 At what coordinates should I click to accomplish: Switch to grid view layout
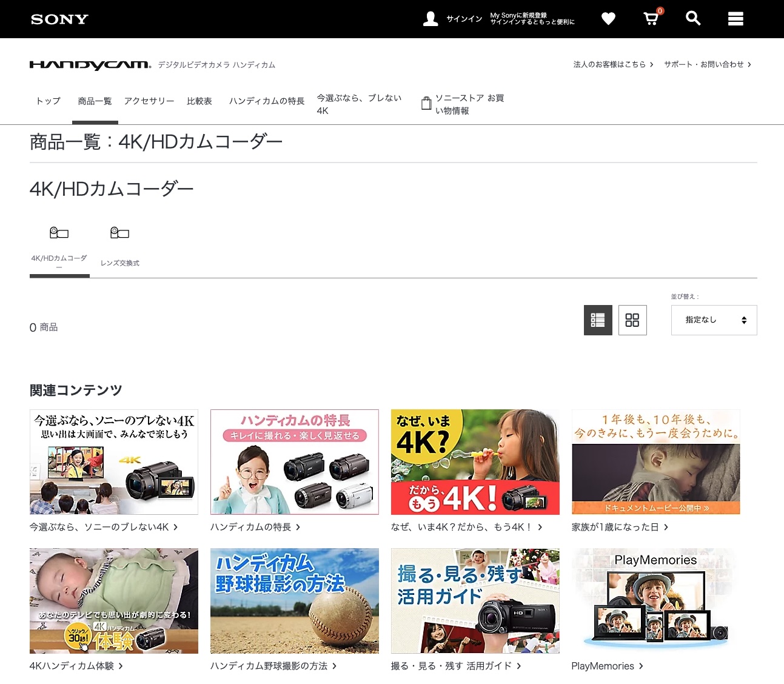point(632,320)
